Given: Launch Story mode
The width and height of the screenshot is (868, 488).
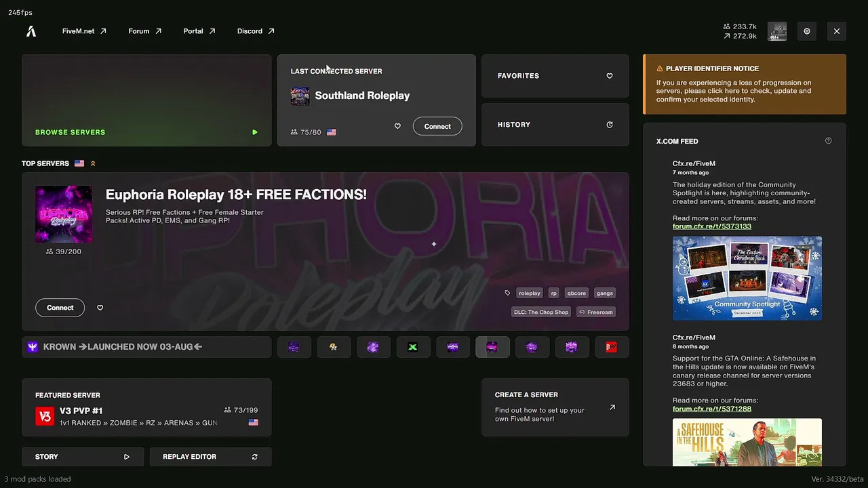Looking at the screenshot, I should pos(82,457).
